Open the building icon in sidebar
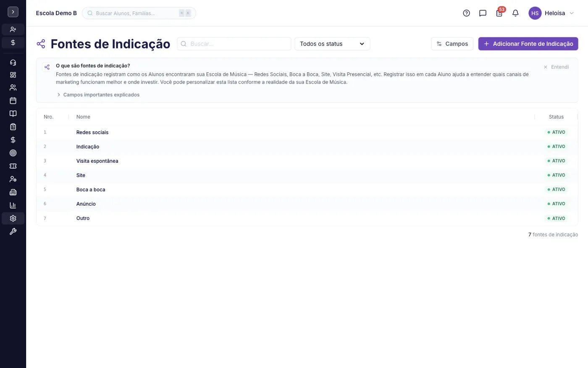588x368 pixels. click(x=13, y=192)
